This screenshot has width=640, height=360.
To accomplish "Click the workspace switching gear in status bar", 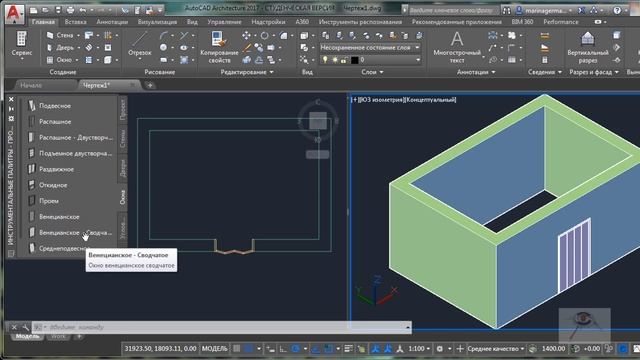I will coord(440,349).
